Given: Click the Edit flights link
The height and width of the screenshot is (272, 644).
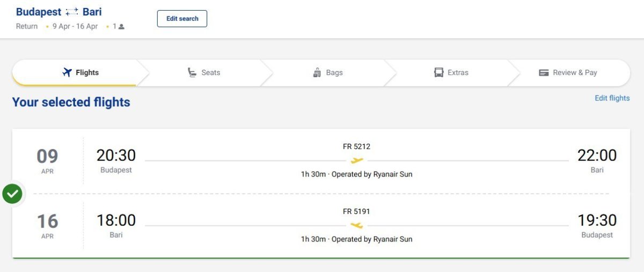Looking at the screenshot, I should click(x=612, y=98).
